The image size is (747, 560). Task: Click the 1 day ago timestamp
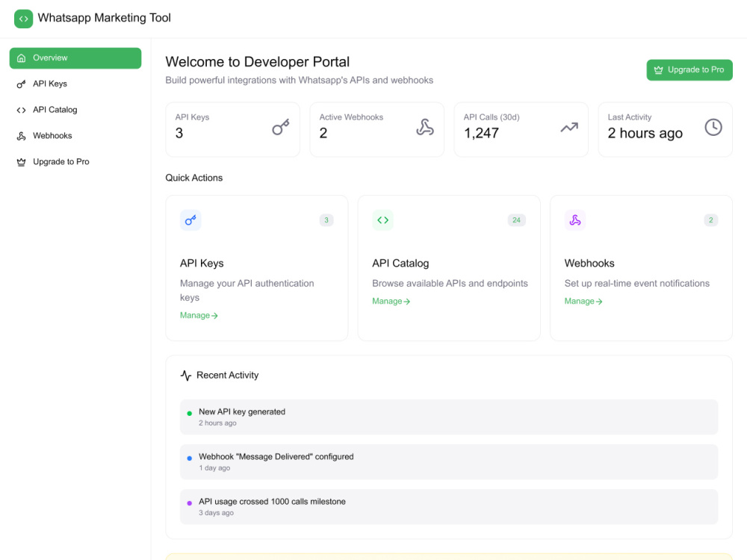[214, 468]
